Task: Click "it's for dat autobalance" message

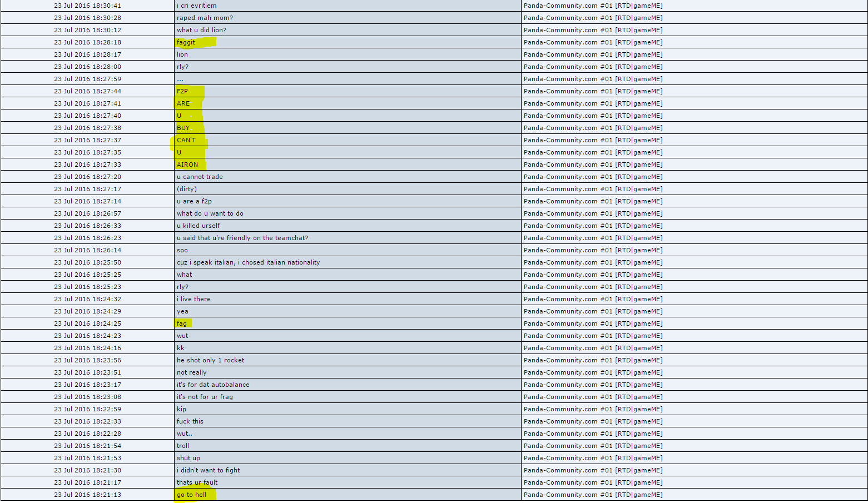Action: click(x=213, y=385)
